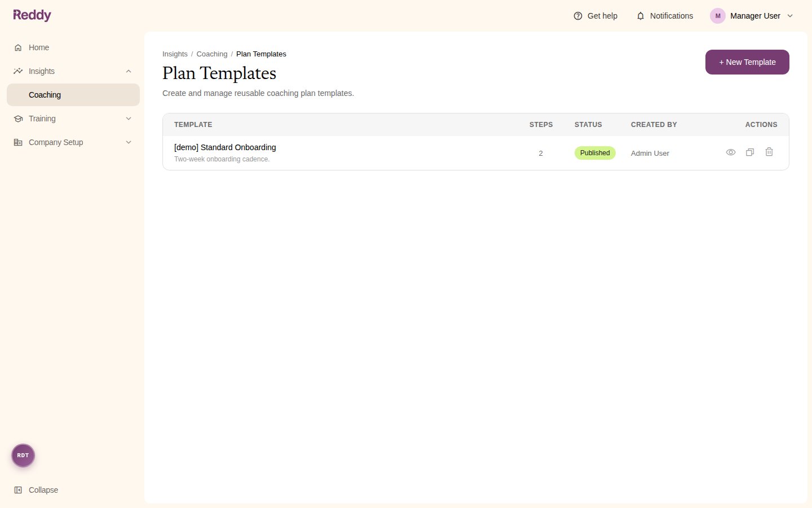Image resolution: width=812 pixels, height=508 pixels.
Task: Click the Insights menu label
Action: click(x=42, y=71)
